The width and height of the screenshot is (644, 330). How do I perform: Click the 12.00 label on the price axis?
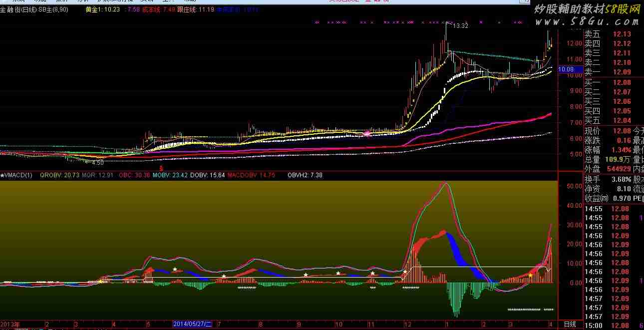575,43
